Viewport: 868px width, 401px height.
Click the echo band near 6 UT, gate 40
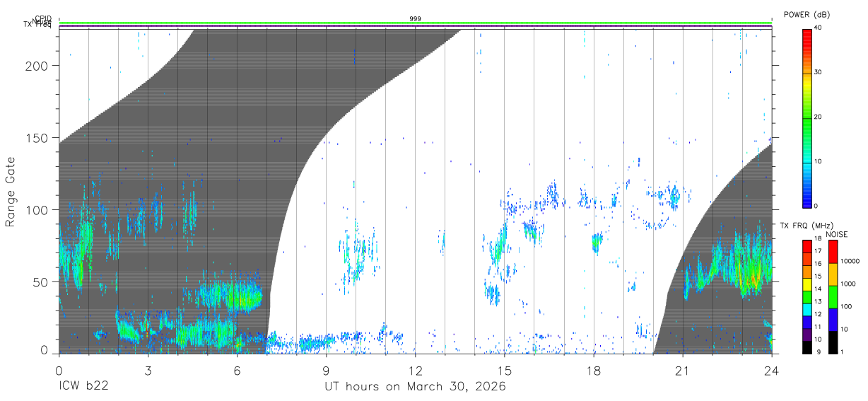tap(230, 295)
